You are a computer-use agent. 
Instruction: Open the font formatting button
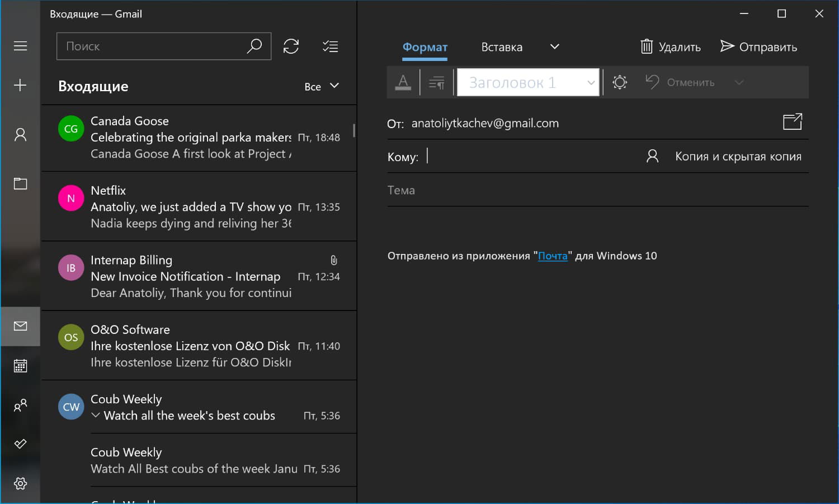(403, 83)
